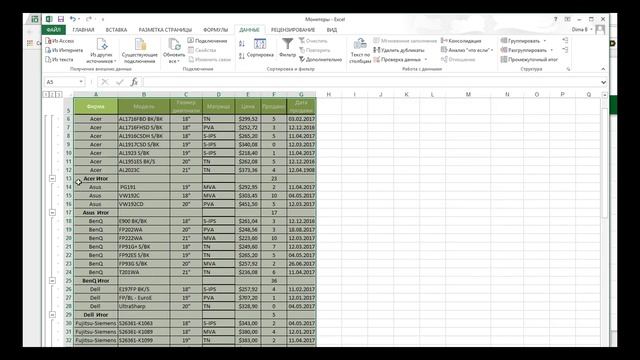Open Excel Help question mark
The image size is (640, 360).
coord(555,19)
